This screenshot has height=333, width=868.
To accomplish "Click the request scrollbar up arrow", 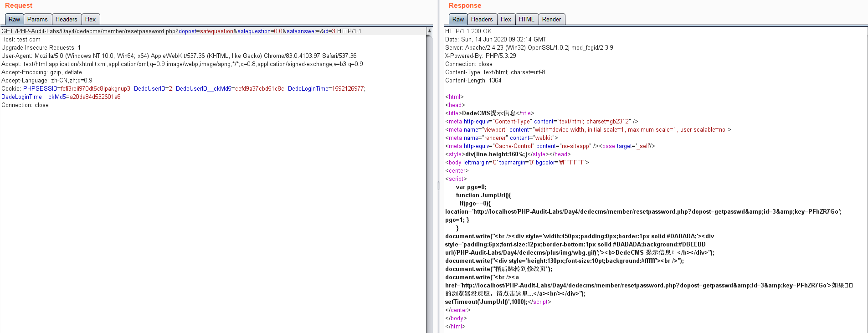I will (429, 31).
